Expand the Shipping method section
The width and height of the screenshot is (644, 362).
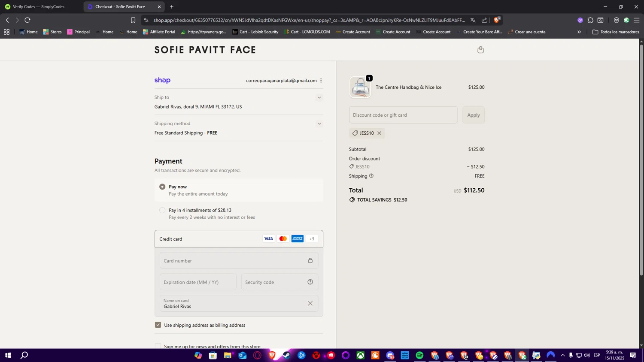click(x=319, y=124)
